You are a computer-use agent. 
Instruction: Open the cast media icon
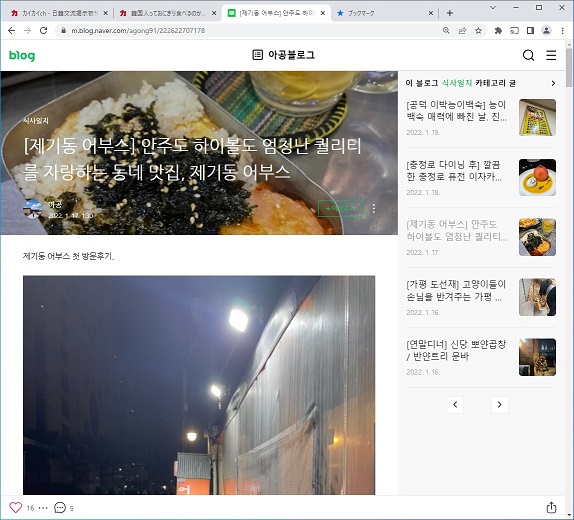point(514,31)
